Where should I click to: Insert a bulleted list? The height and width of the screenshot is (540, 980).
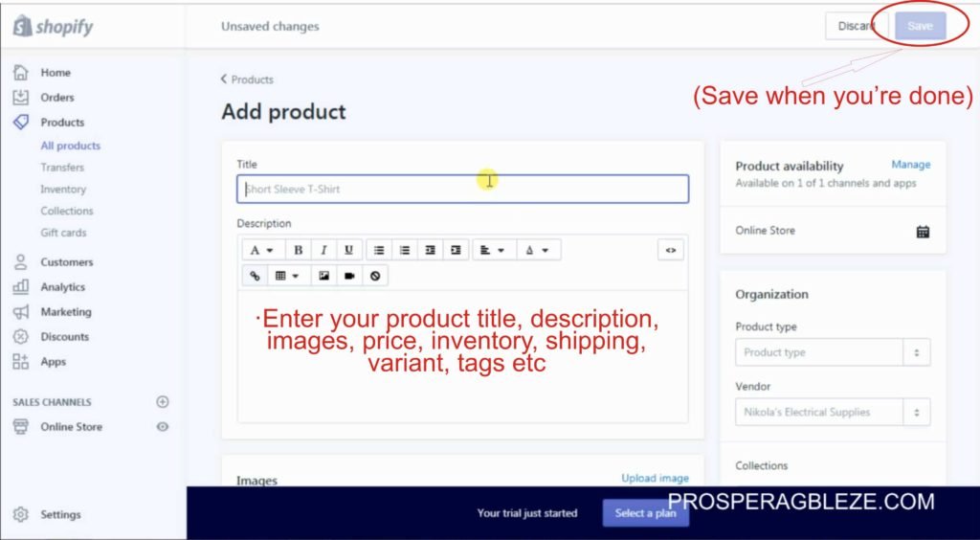379,250
